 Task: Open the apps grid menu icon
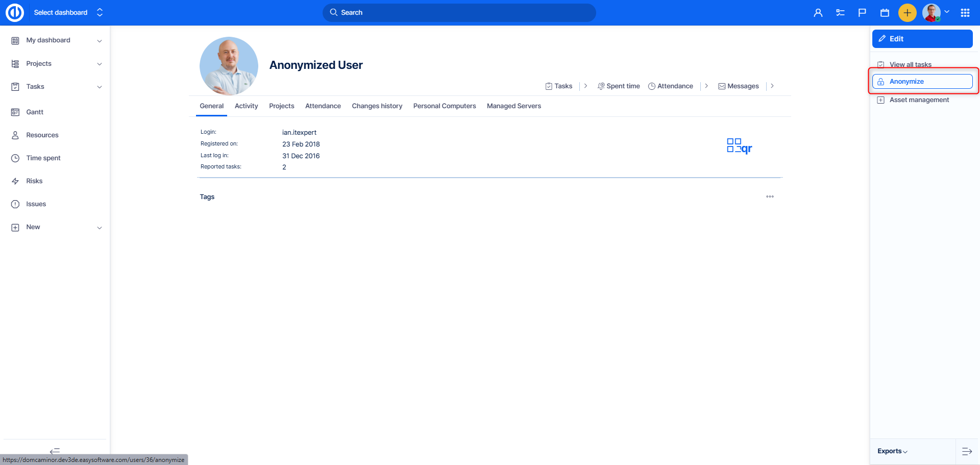point(965,13)
